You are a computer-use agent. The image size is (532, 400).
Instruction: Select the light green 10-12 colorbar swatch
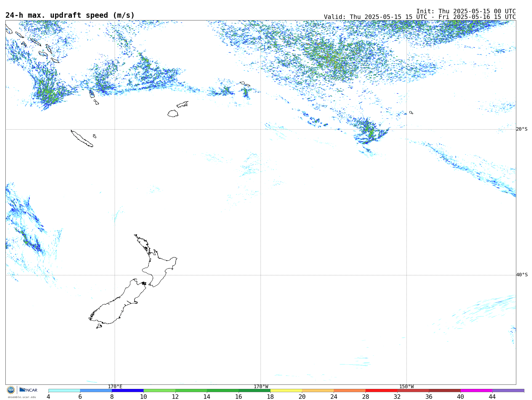tap(159, 390)
